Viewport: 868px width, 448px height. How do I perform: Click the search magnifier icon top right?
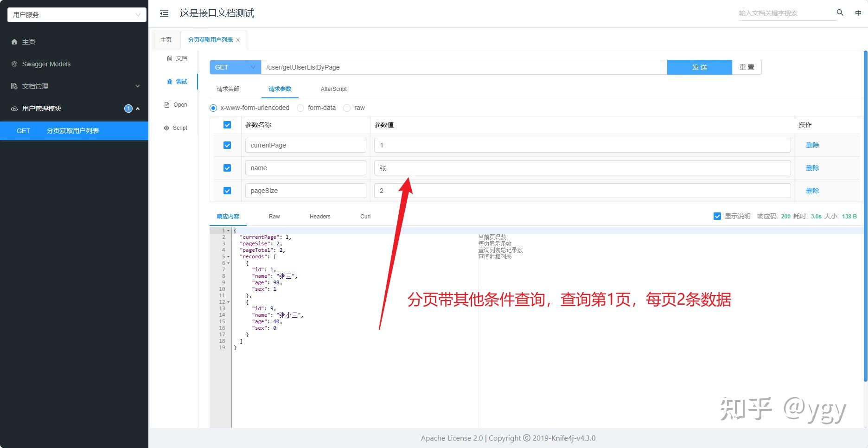point(840,13)
